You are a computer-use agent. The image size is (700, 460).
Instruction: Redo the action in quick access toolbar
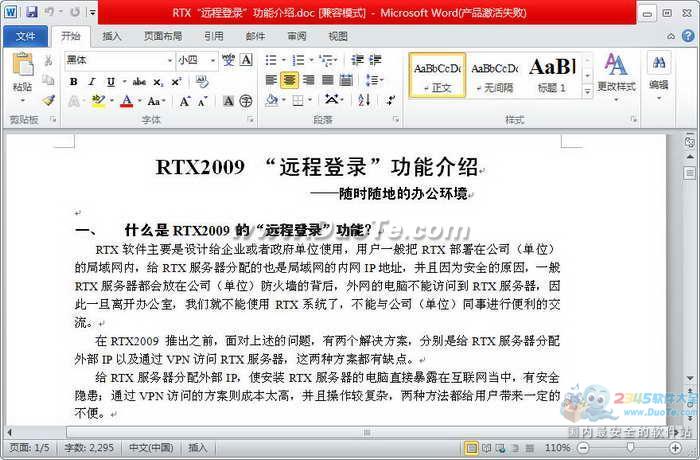[x=74, y=12]
